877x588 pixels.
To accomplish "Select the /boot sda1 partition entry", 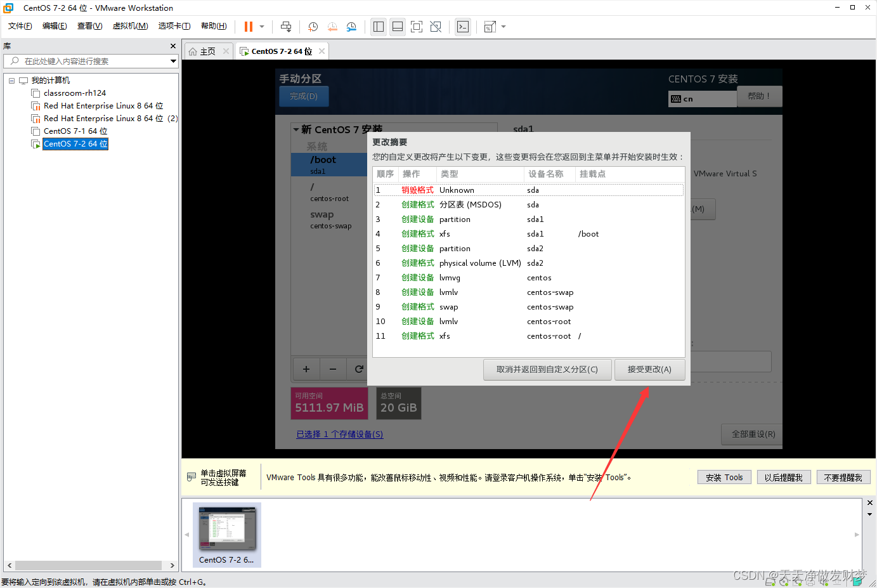I will coord(329,165).
